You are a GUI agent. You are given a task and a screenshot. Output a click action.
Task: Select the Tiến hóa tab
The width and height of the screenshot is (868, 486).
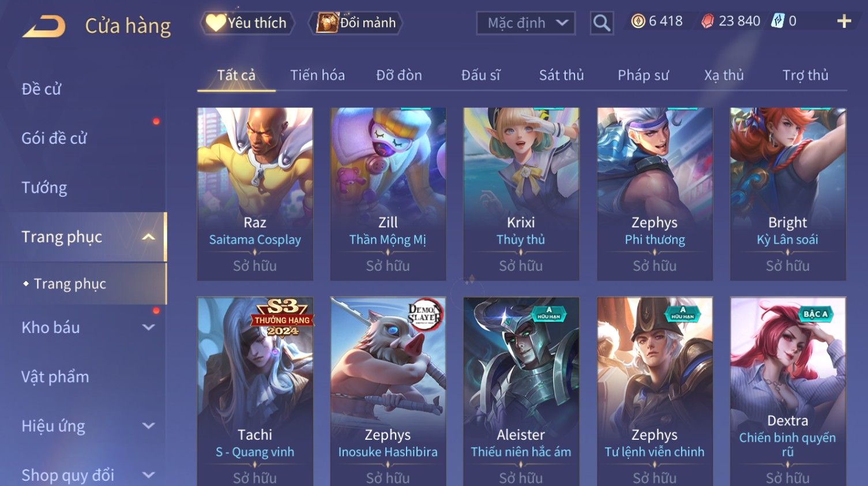point(317,75)
